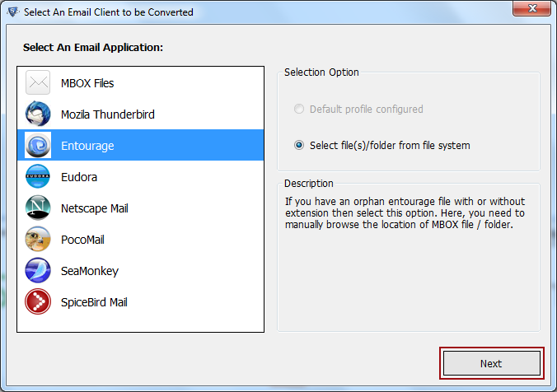557x392 pixels.
Task: Choose MBOX Files list entry text
Action: point(87,83)
